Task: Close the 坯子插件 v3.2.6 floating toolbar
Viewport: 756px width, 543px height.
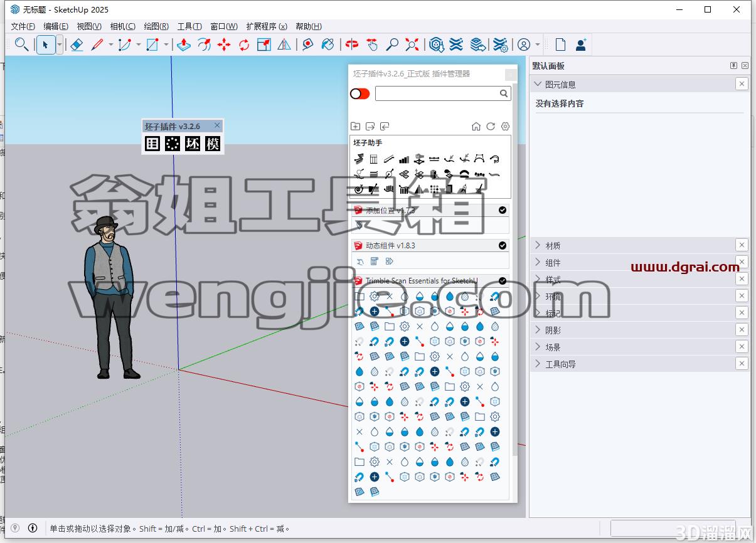Action: click(217, 125)
